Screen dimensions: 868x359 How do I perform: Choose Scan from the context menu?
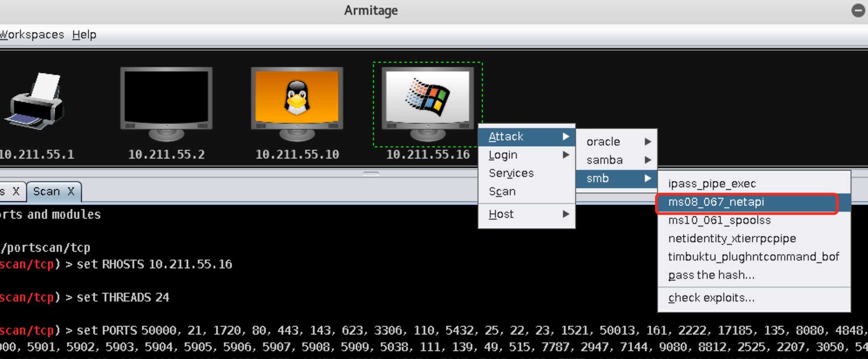[x=527, y=191]
